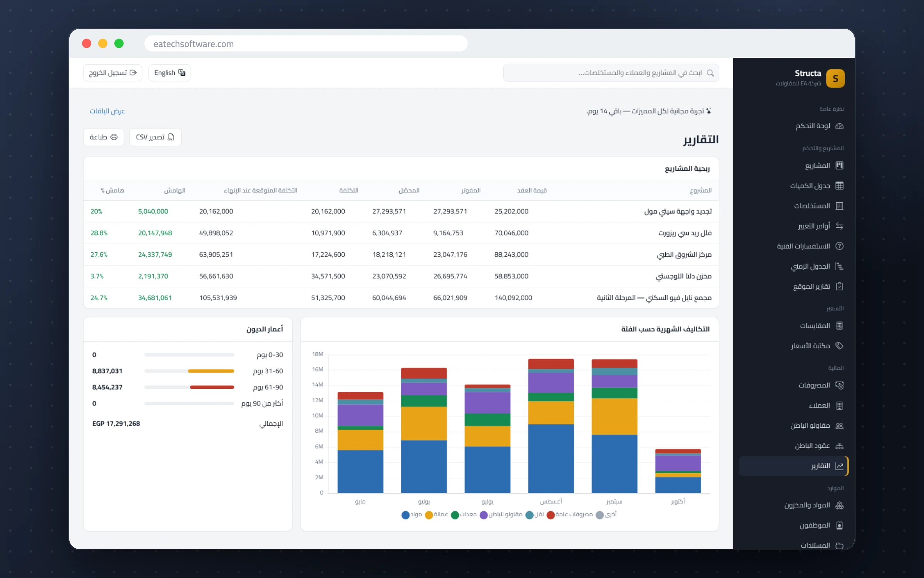Viewport: 924px width, 578px height.
Task: Open المشاريع menu item label
Action: tap(817, 166)
